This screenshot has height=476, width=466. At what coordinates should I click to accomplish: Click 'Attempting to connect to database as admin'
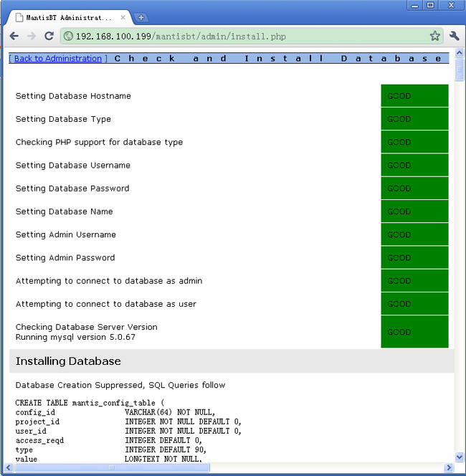pos(109,281)
